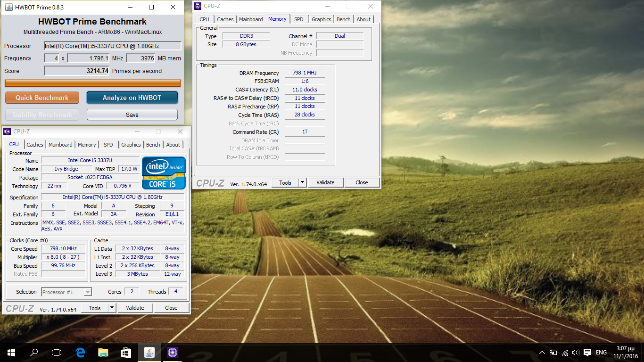This screenshot has height=362, width=644.
Task: Click the Max TDP value 17.0 W
Action: coord(129,169)
